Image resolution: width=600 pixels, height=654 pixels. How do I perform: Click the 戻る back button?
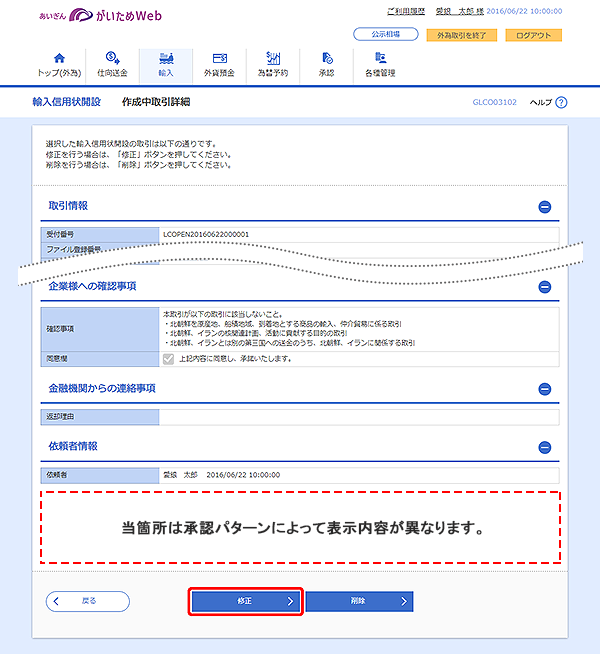88,601
